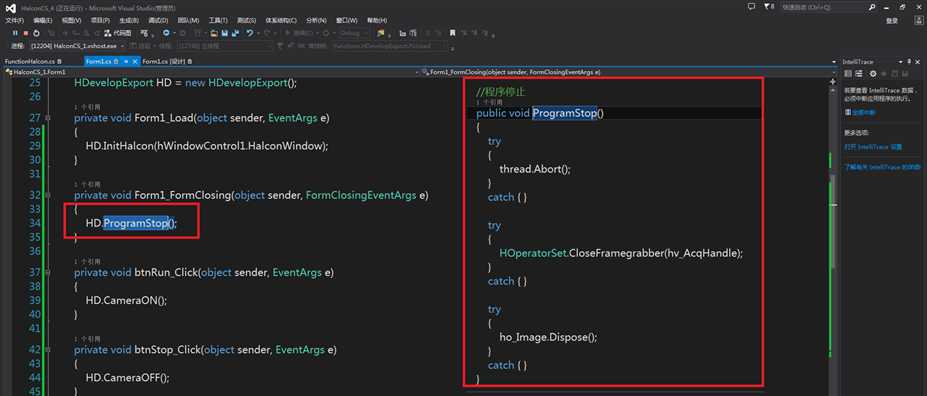Image resolution: width=927 pixels, height=396 pixels.
Task: Collapse the btnStop_Click method outline
Action: (48, 349)
